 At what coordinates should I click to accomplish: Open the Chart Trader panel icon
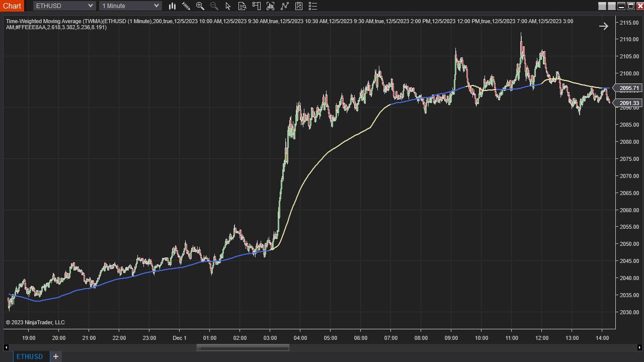[x=257, y=6]
